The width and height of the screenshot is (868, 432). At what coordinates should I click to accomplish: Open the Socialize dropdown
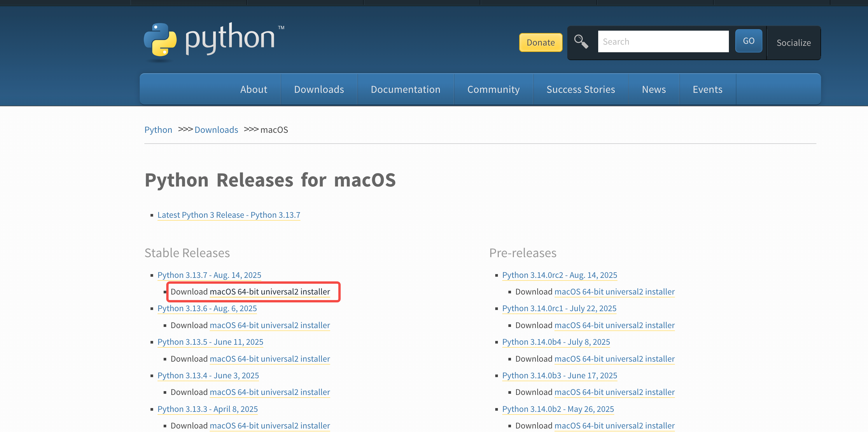point(793,43)
